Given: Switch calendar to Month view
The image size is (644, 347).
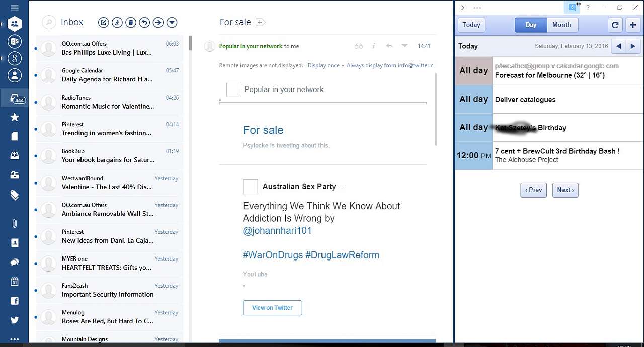Looking at the screenshot, I should point(561,25).
